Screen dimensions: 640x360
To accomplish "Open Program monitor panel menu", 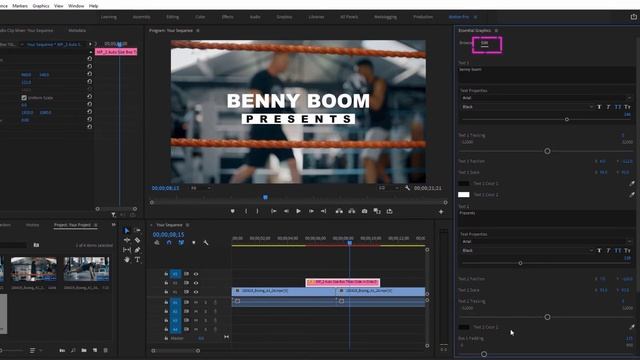I will [198, 31].
